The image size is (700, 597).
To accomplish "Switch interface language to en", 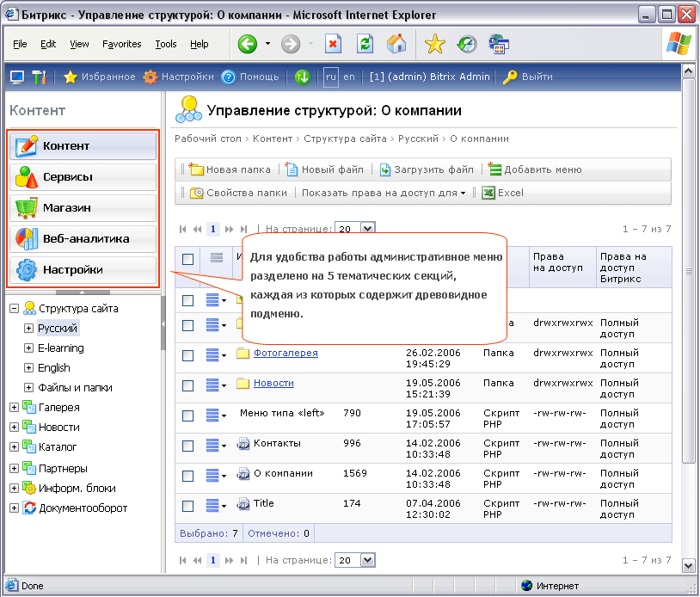I will [349, 77].
